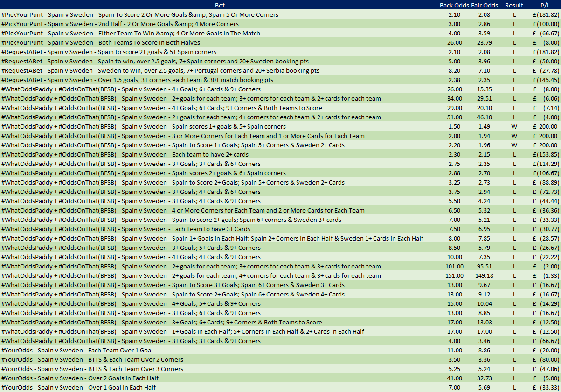Screen dimensions: 561x392
Task: Click the fair odds value 23.79
Action: 485,42
